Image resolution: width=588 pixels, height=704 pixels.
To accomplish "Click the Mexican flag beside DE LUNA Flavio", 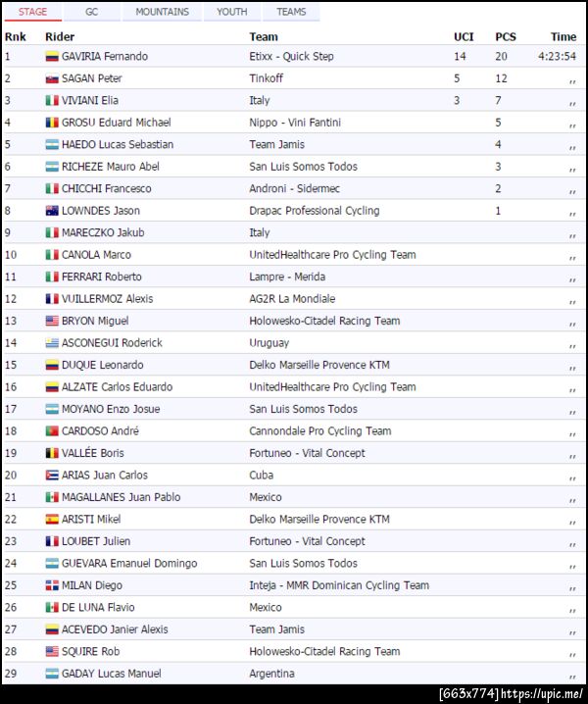I will [x=52, y=608].
